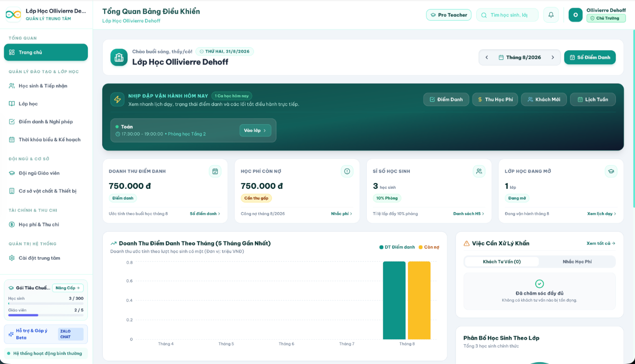This screenshot has height=364, width=635.
Task: Click yellow Tháng 8 debt bar
Action: (419, 301)
